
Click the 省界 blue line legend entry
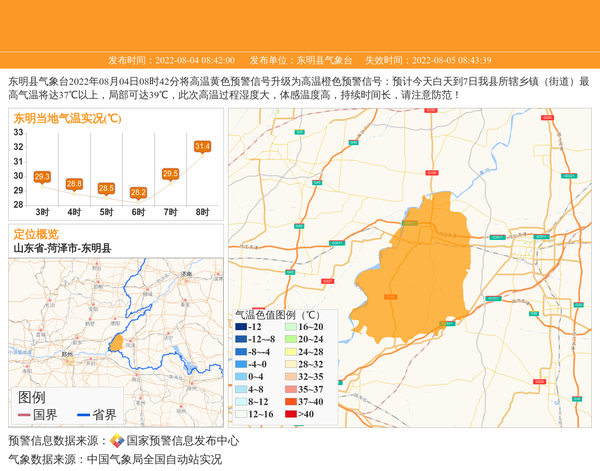pos(97,415)
